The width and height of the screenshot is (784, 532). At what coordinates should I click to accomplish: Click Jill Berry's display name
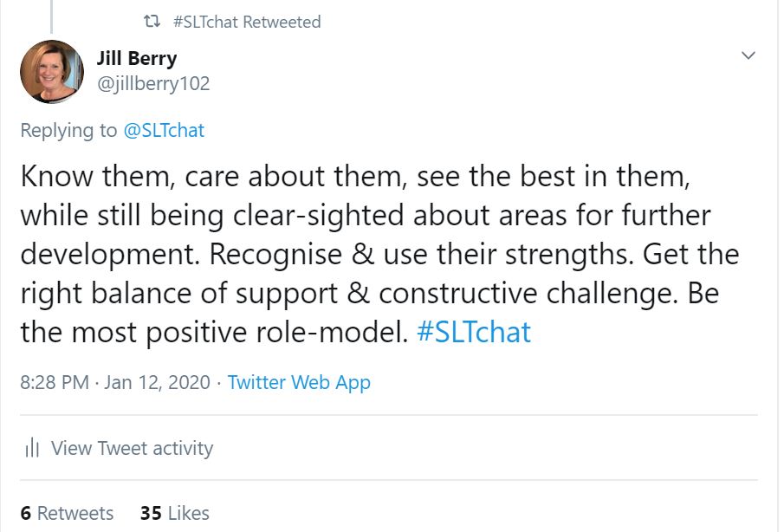click(x=138, y=58)
